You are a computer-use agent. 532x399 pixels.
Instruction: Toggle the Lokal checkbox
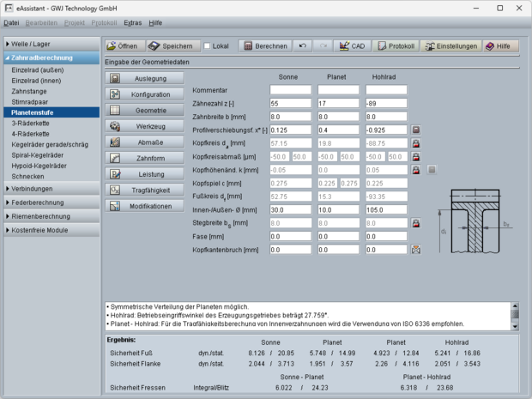208,45
